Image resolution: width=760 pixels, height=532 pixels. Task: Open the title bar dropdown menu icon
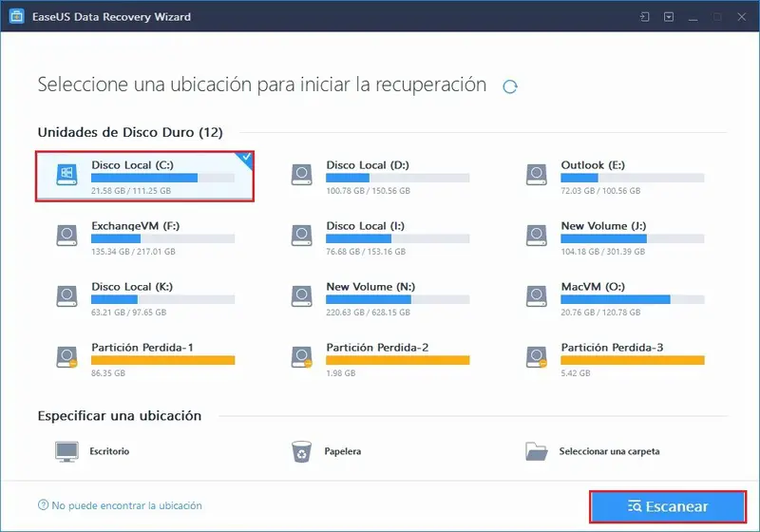pyautogui.click(x=669, y=17)
